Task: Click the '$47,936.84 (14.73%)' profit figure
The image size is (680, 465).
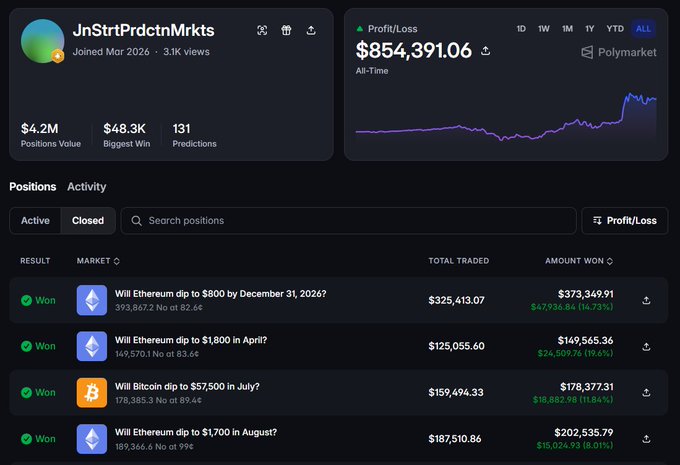Action: (x=572, y=307)
